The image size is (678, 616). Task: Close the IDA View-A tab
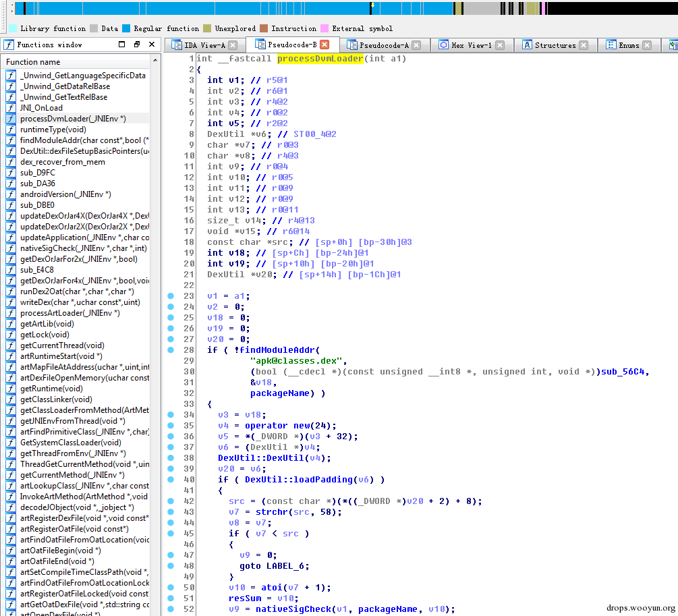(233, 45)
